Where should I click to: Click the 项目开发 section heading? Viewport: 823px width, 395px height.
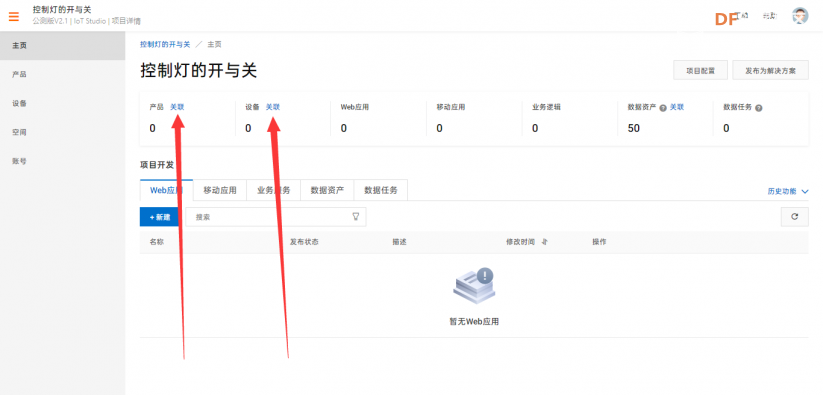(157, 165)
